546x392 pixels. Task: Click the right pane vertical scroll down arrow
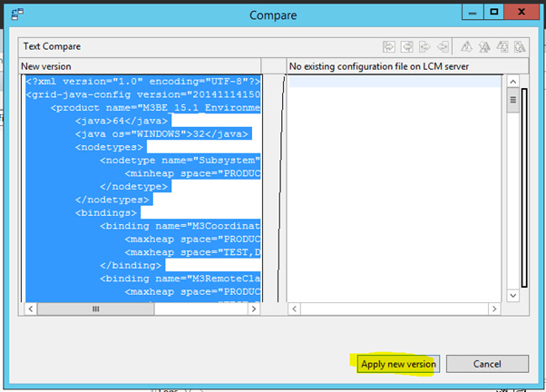tap(512, 296)
